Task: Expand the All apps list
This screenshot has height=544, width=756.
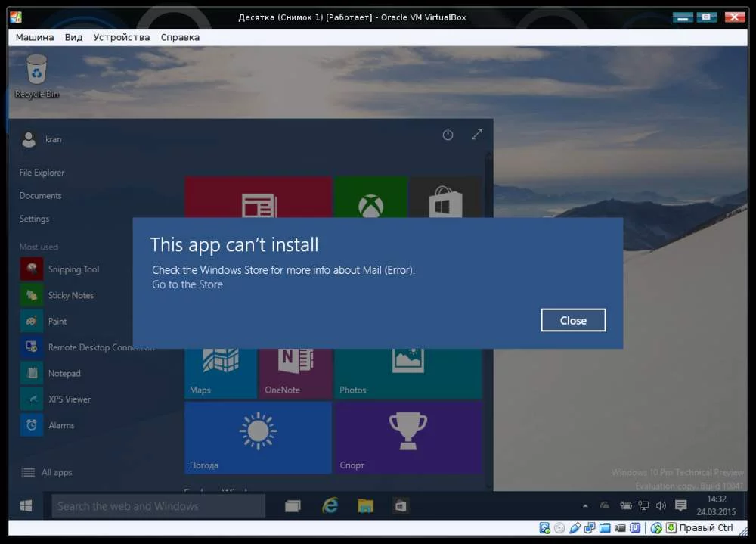Action: pos(47,472)
